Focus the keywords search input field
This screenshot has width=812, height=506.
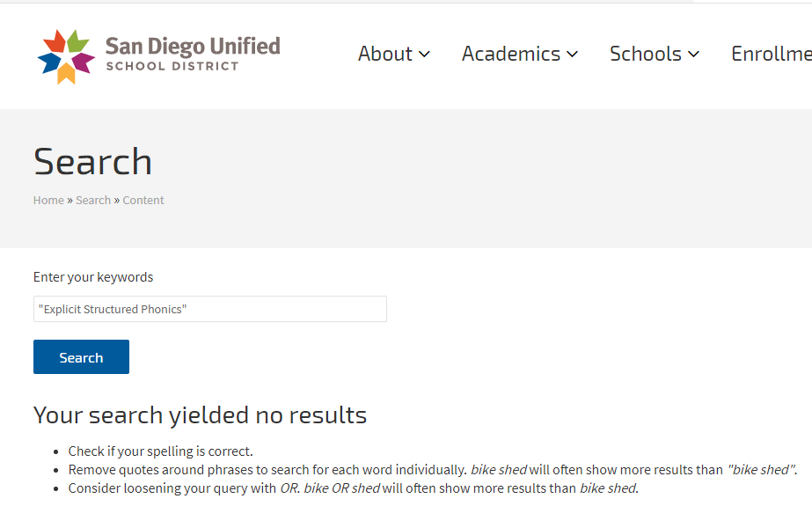coord(209,309)
